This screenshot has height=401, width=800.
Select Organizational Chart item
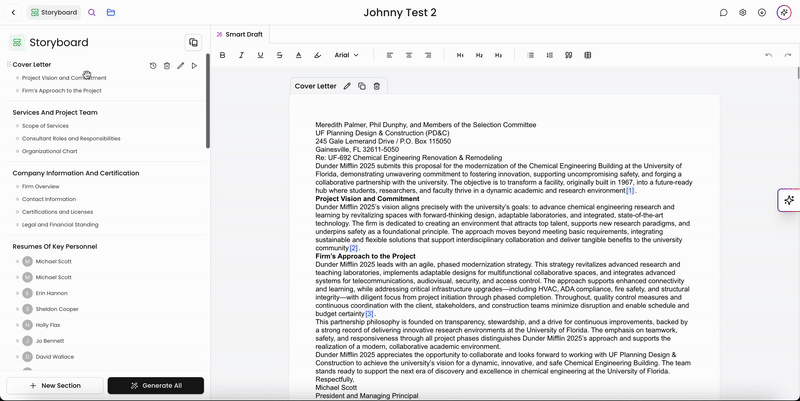[x=49, y=152]
